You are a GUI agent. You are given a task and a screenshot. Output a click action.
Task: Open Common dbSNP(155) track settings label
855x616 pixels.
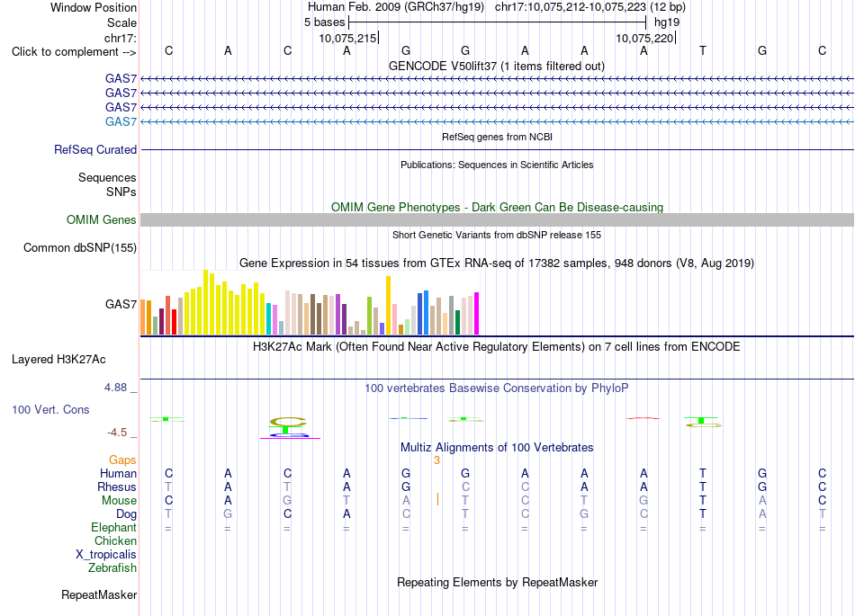(x=80, y=247)
